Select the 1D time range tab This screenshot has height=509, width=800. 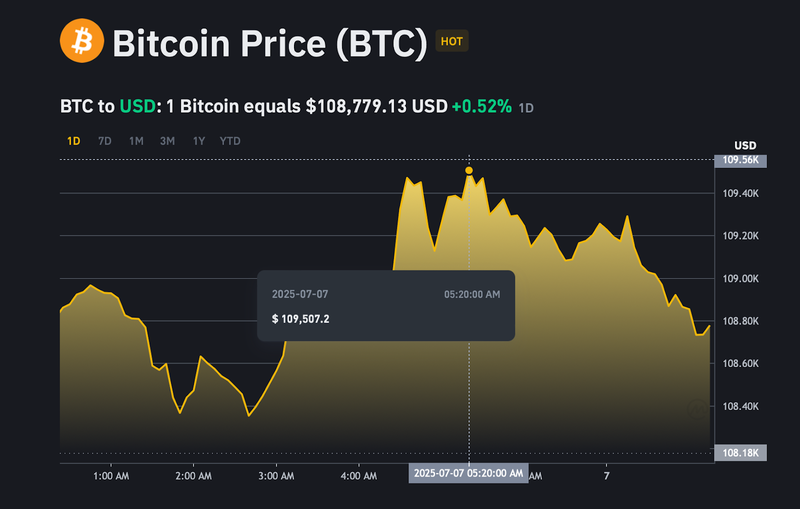point(73,141)
